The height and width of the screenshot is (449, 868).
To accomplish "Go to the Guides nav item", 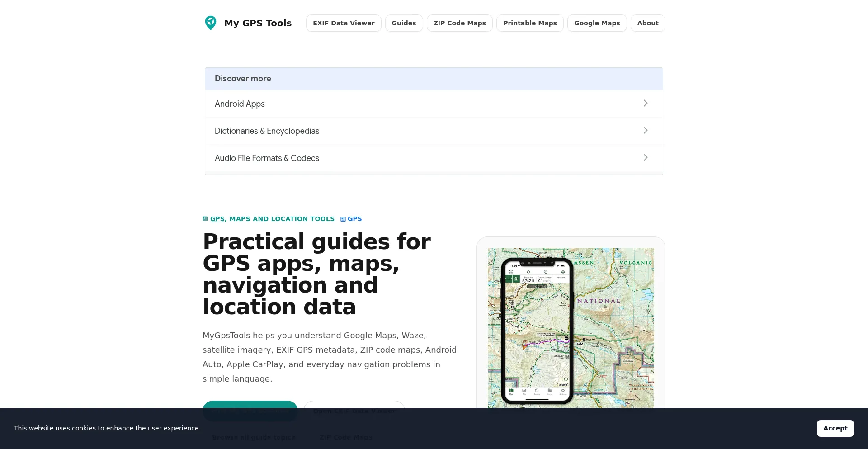I will (x=404, y=23).
